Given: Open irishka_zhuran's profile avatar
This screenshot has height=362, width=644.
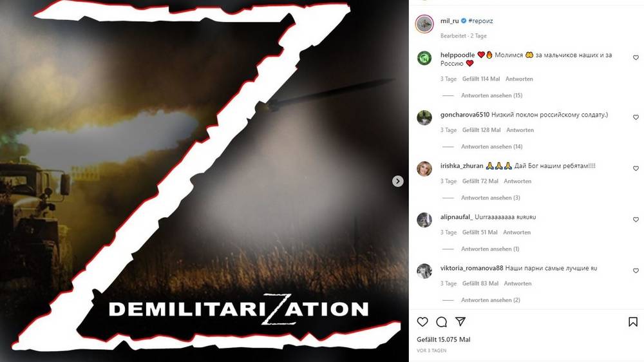Looking at the screenshot, I should (x=424, y=169).
